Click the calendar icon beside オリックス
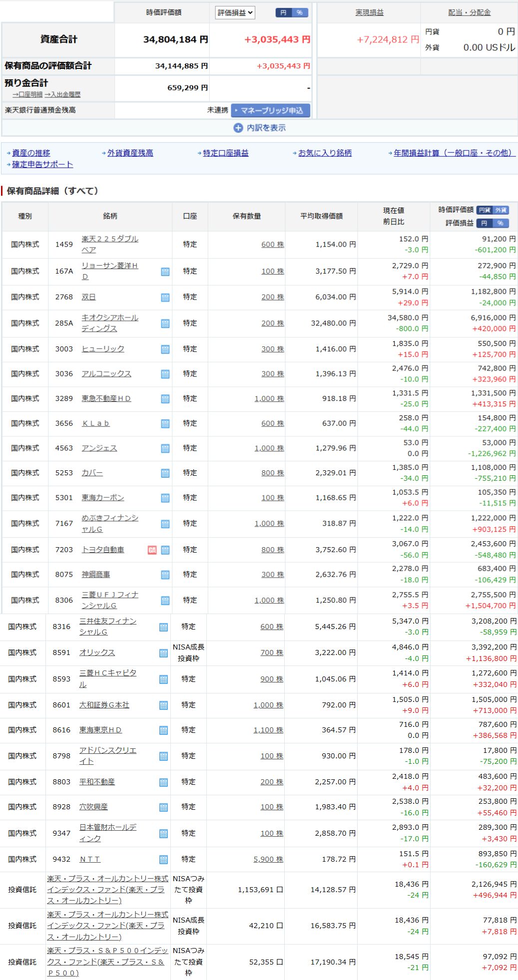 (x=163, y=653)
